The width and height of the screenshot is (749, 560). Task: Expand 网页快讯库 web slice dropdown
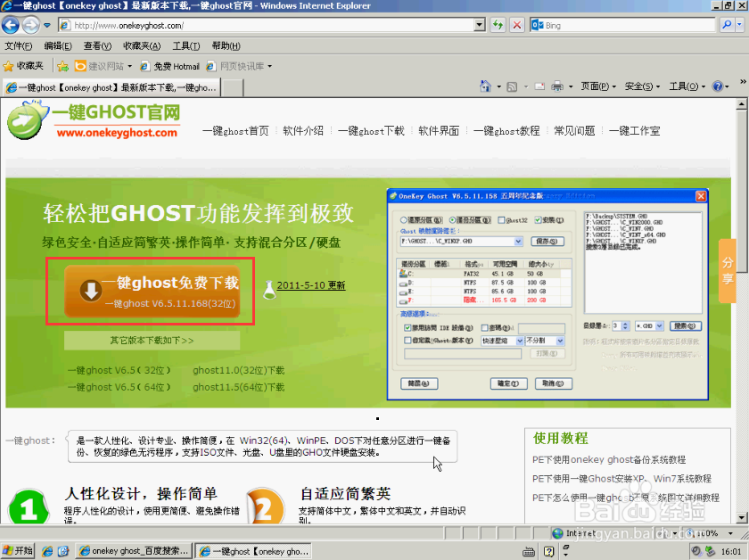click(270, 66)
